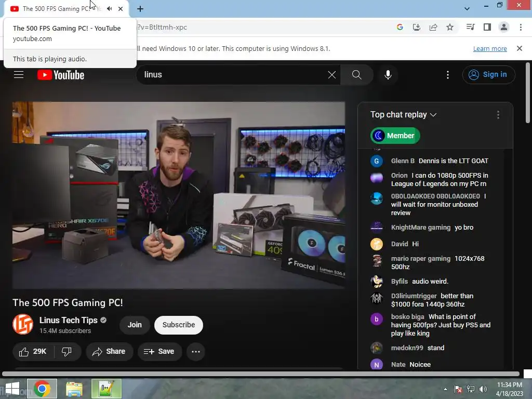Click bosko biga's purple avatar
This screenshot has height=399, width=532.
[377, 319]
